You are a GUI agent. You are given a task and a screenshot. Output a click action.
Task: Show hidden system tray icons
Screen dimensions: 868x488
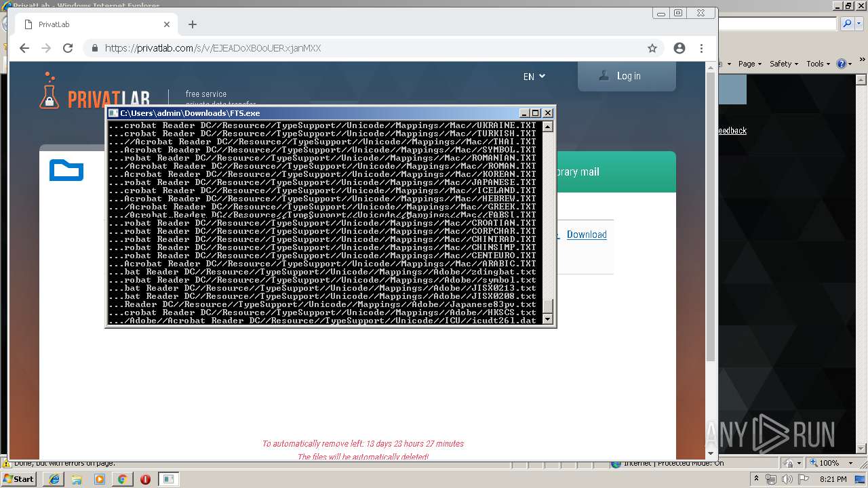[x=756, y=479]
